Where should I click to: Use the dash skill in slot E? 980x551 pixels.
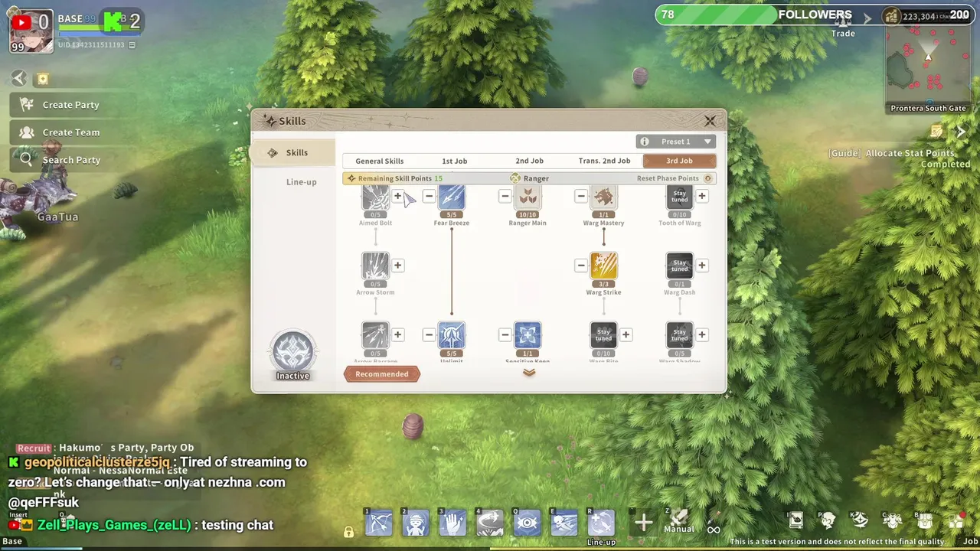click(564, 523)
